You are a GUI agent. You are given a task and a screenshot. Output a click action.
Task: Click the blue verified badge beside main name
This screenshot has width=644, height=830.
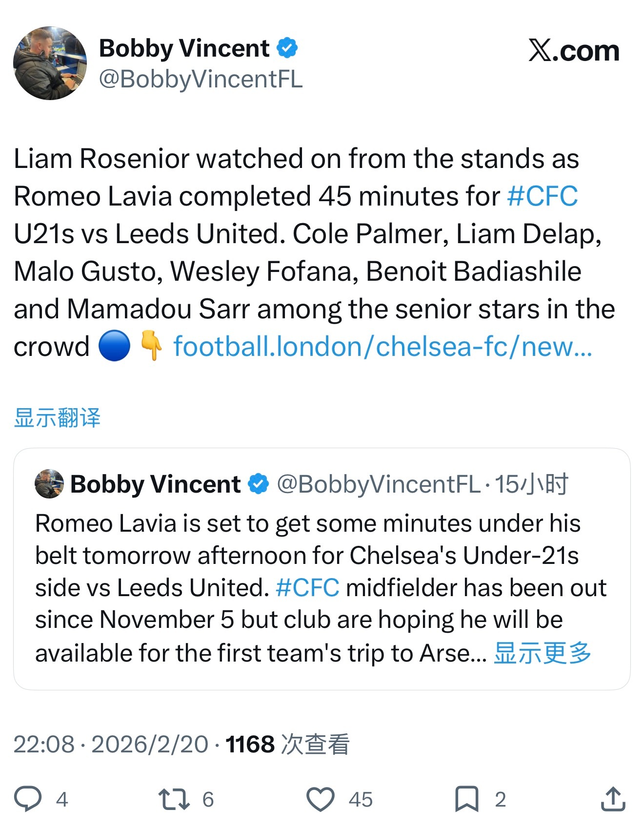[287, 48]
